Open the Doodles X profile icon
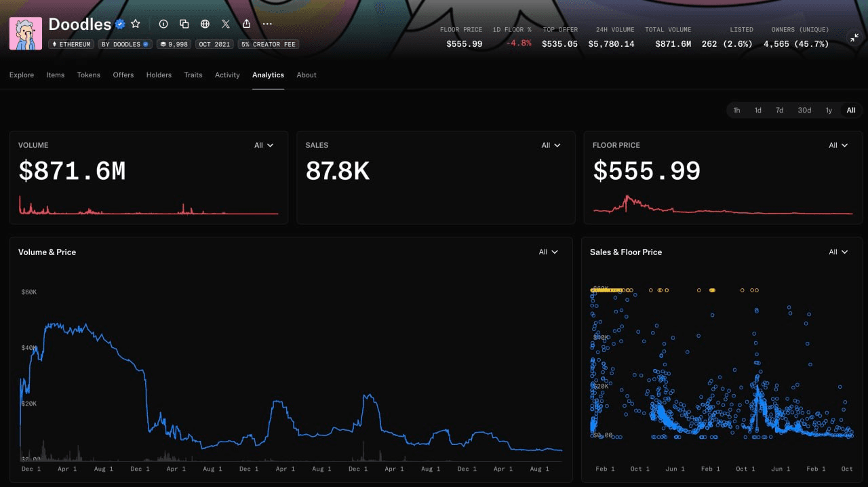 226,24
